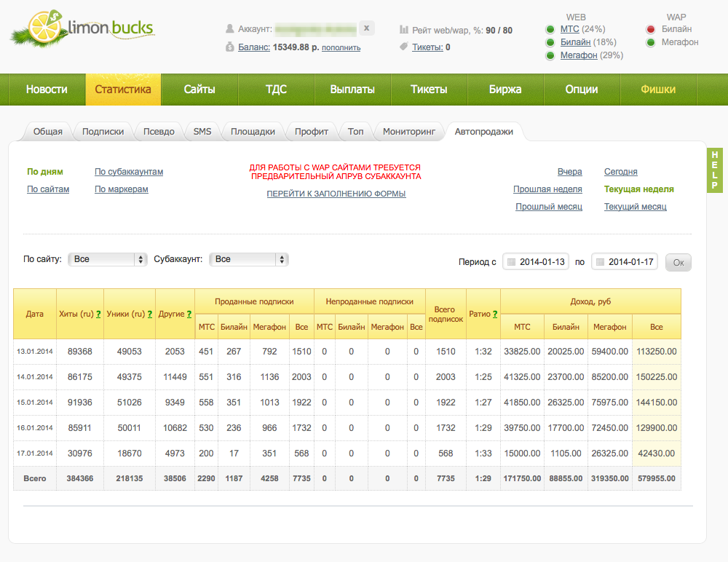This screenshot has width=728, height=562.
Task: Click the help question mark beside Ратио
Action: (x=495, y=314)
